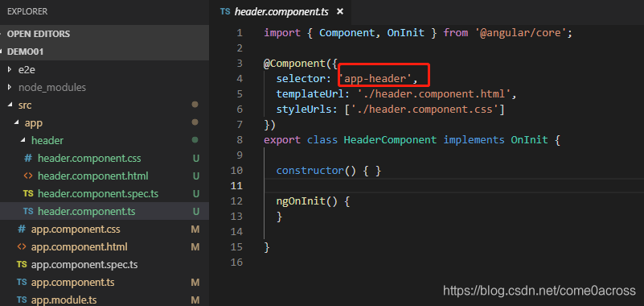Click the HTML icon of header.component.html

click(28, 176)
